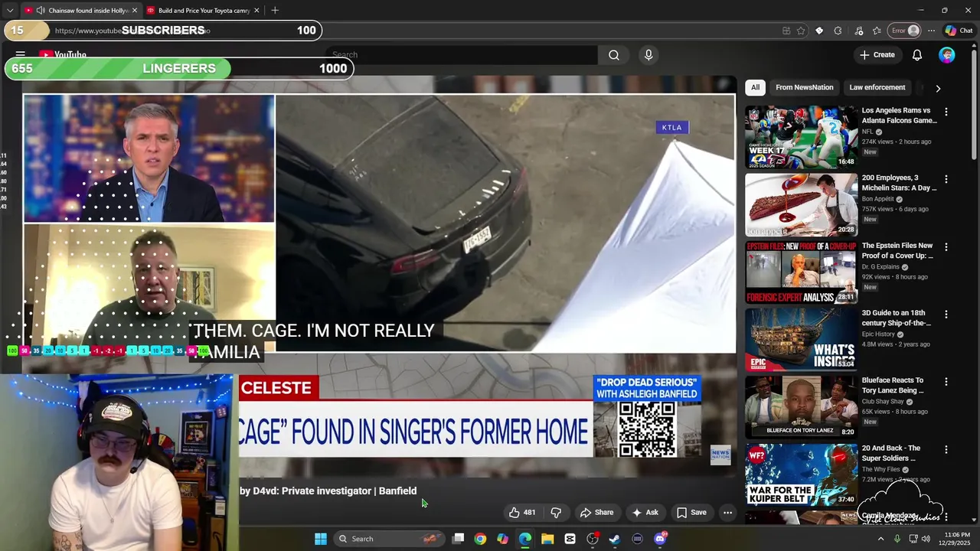Screen dimensions: 980x551
Task: Start voice search with the microphone icon
Action: [648, 55]
